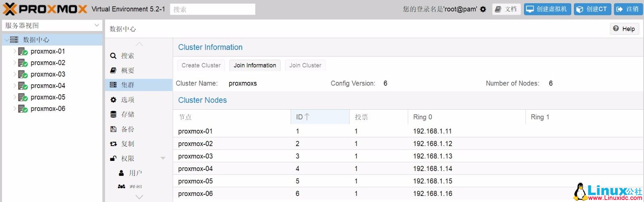This screenshot has height=202, width=644.
Task: Click the Join Information button
Action: (x=255, y=65)
